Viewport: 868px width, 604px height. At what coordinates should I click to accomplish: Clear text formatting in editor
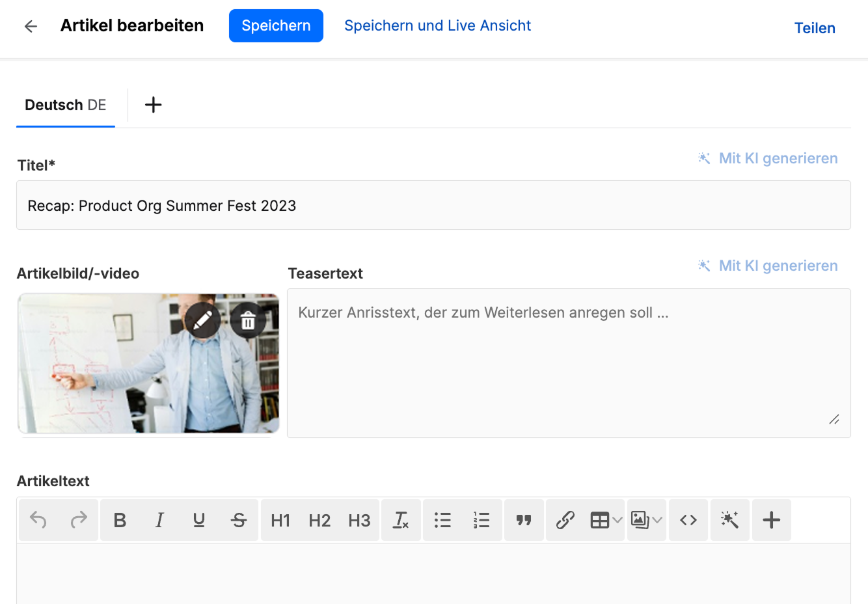point(401,520)
